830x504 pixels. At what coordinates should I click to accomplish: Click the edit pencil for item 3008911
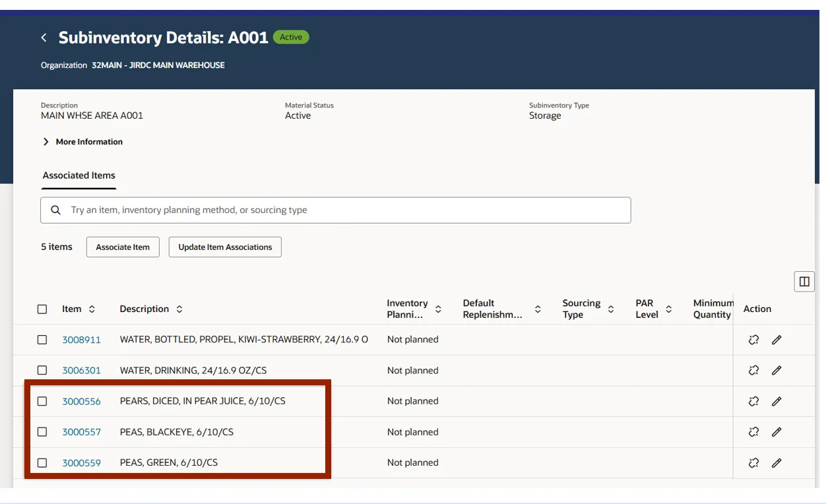coord(777,340)
